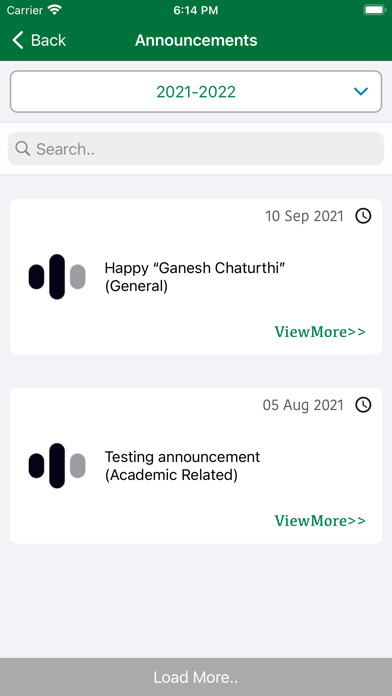Click the 05 Aug 2021 date label
392x696 pixels.
[303, 405]
